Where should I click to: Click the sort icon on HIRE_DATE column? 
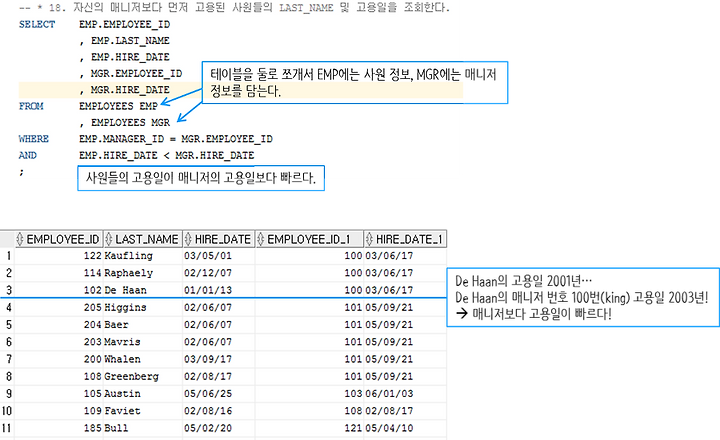tap(188, 239)
